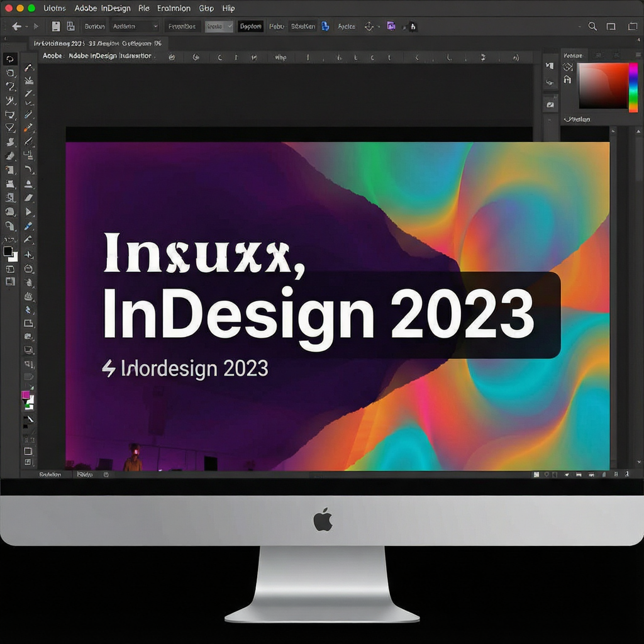Open the Ardêrrte dropdown
Viewport: 644px width, 644px height.
tap(135, 26)
